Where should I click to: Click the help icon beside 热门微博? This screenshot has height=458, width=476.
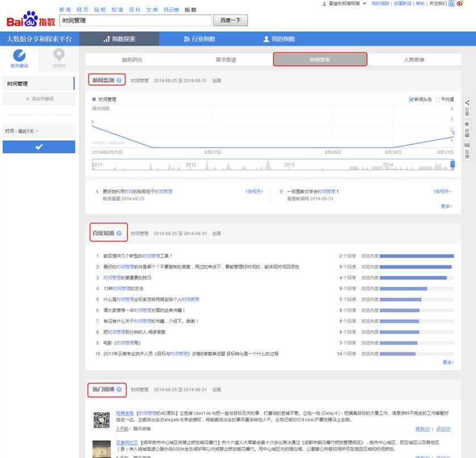[119, 390]
